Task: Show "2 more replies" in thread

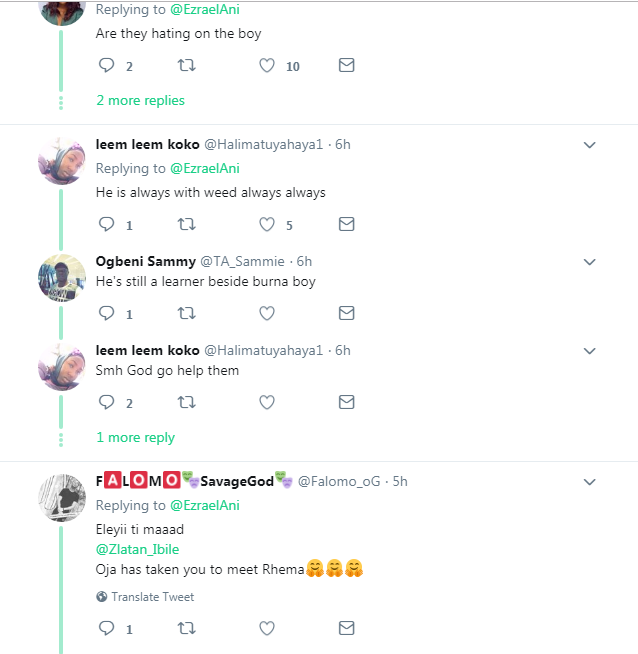Action: pos(140,100)
